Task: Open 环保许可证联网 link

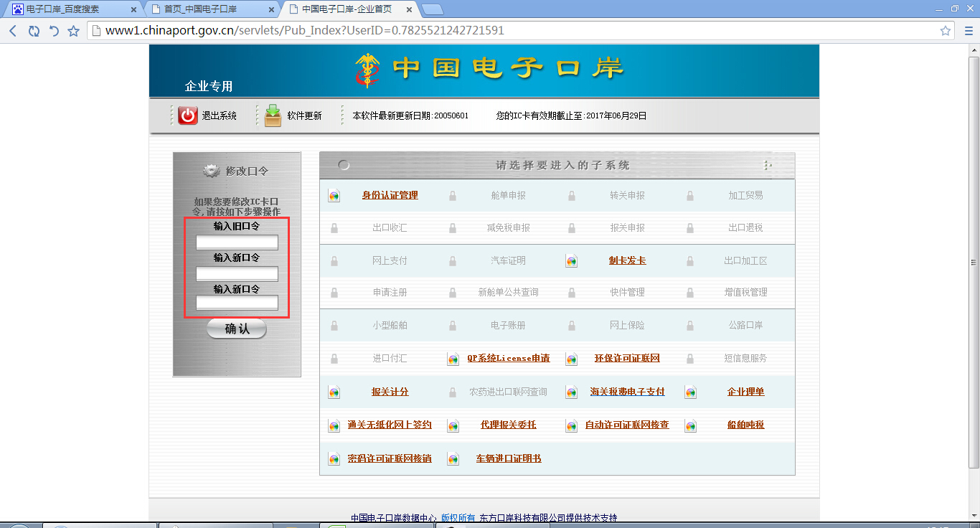Action: click(x=627, y=358)
